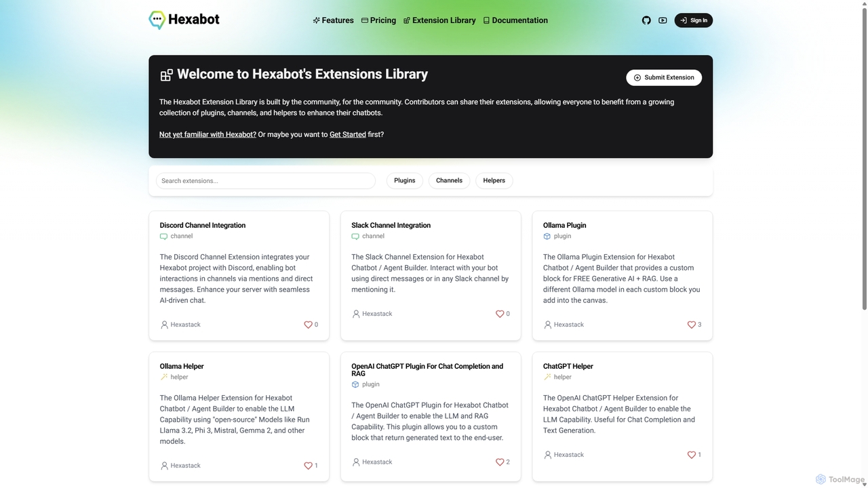Click the channel icon under Slack Channel Integration

coord(355,237)
